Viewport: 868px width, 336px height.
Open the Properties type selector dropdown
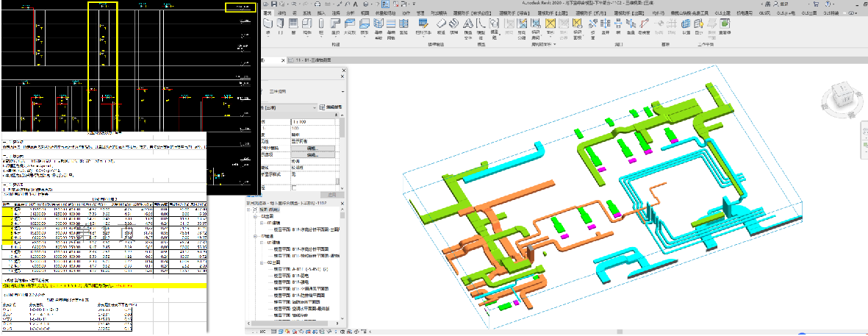click(342, 92)
